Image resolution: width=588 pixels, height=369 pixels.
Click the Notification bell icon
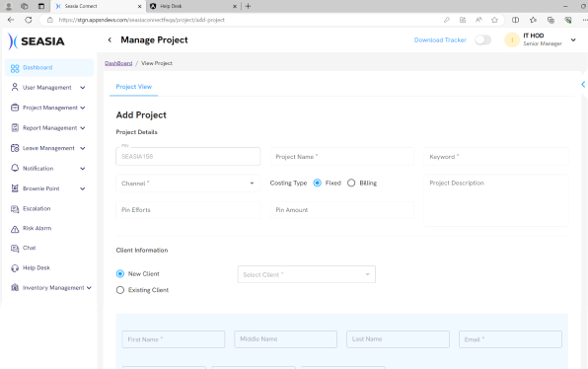[x=15, y=168]
